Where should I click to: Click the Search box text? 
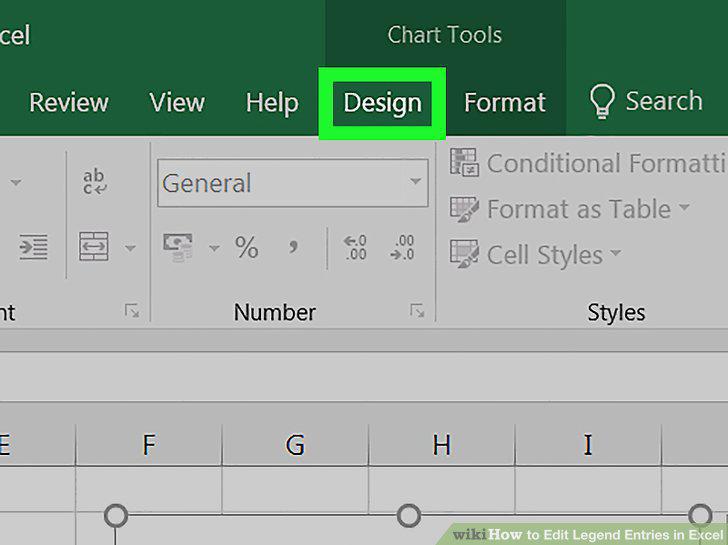tap(664, 101)
